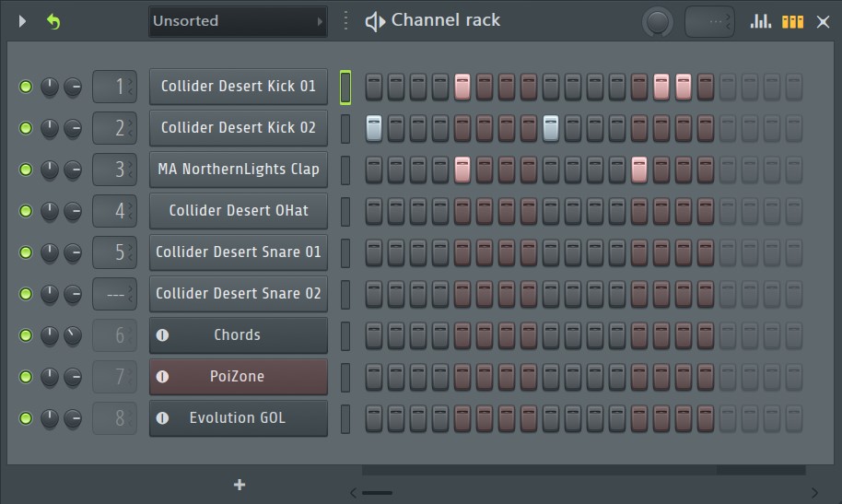
Task: Click the play triangle icon in header
Action: pyautogui.click(x=23, y=21)
